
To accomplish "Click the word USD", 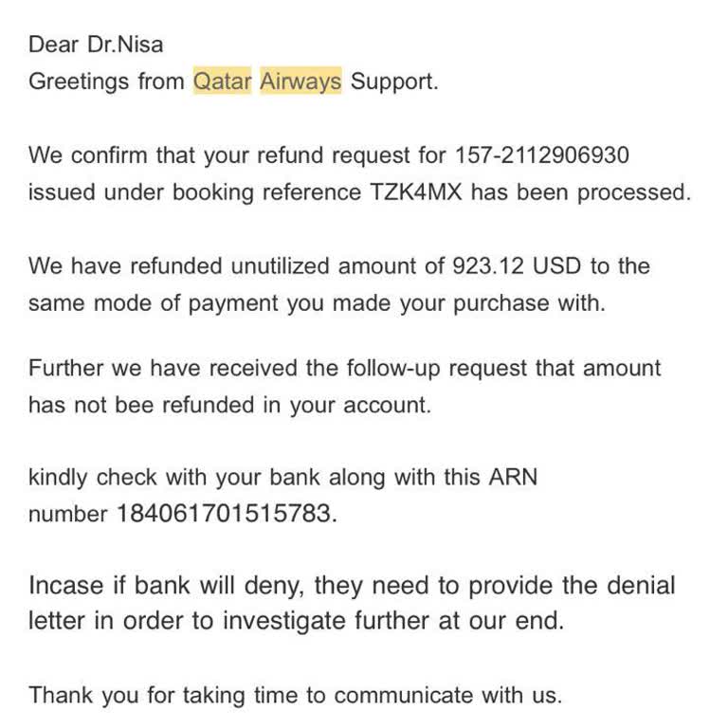I will pyautogui.click(x=556, y=266).
